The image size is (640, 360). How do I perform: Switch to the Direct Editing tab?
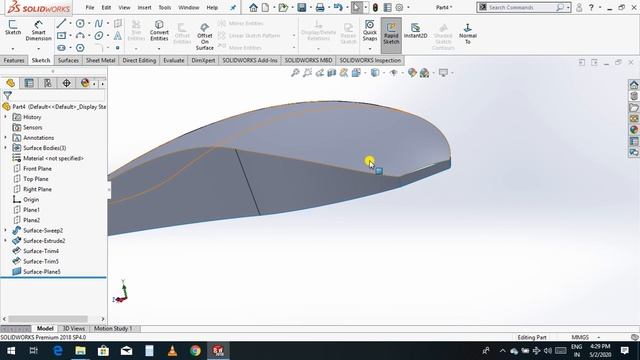point(139,60)
